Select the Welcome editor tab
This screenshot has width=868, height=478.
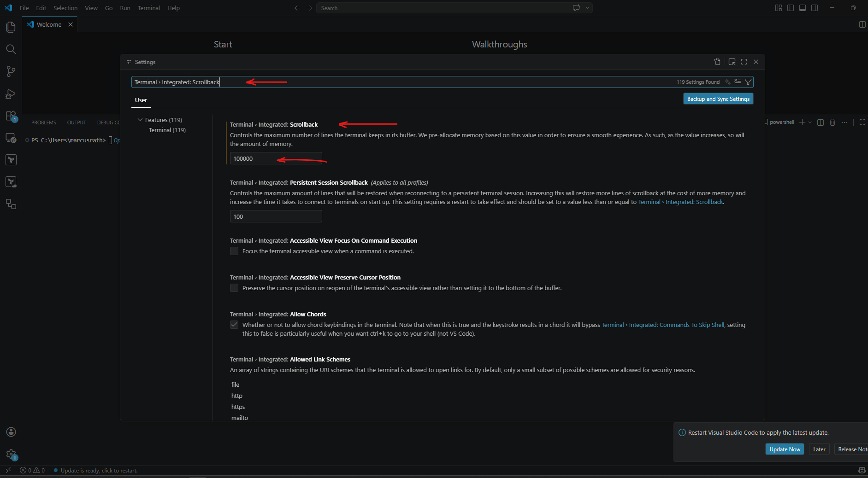[49, 24]
